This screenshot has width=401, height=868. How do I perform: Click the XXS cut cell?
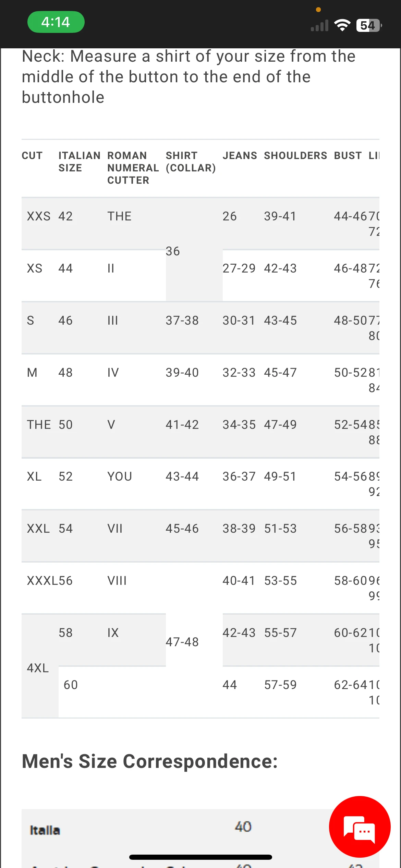38,216
